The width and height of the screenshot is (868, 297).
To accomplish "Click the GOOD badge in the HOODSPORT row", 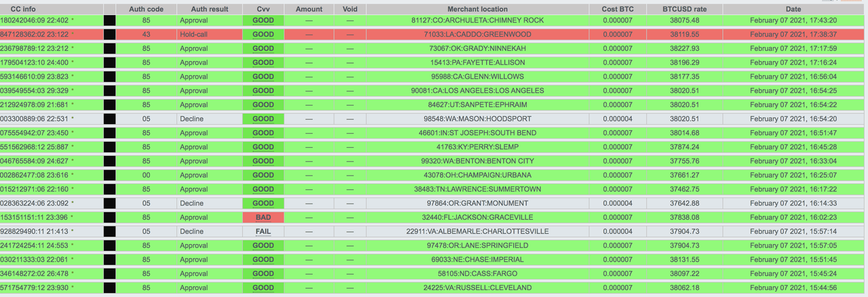I will [x=263, y=119].
